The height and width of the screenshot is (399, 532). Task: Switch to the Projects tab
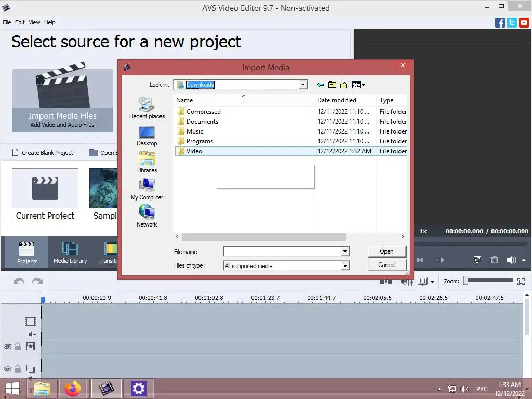pos(27,252)
